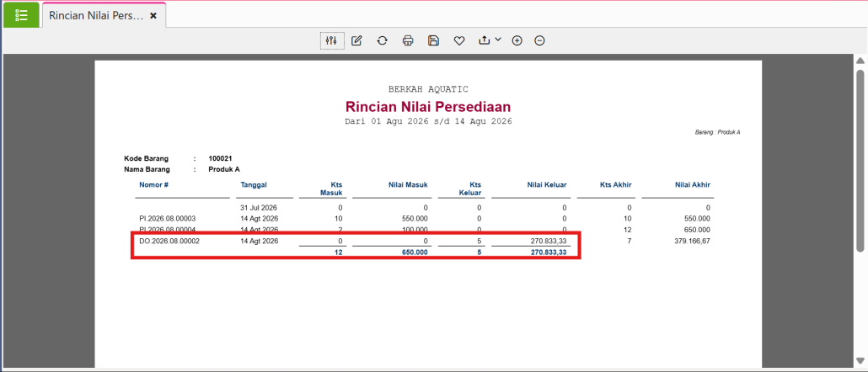Click the Nilai Masuk column header
The width and height of the screenshot is (868, 372).
(407, 184)
